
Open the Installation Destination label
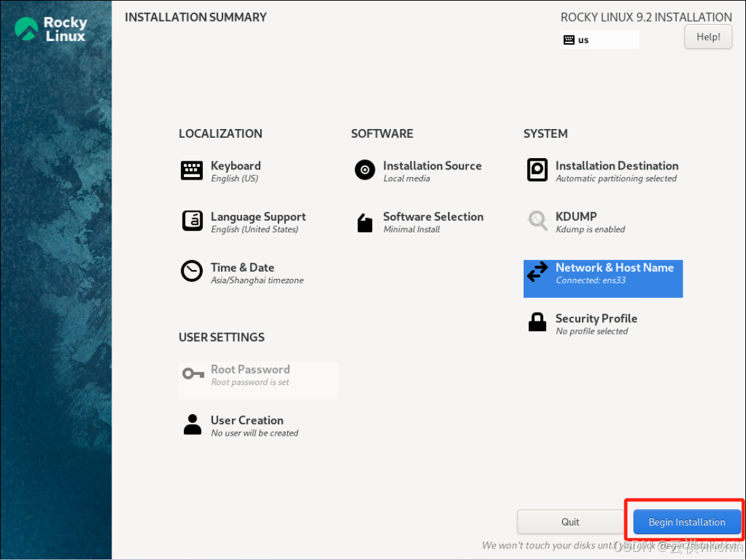point(617,166)
